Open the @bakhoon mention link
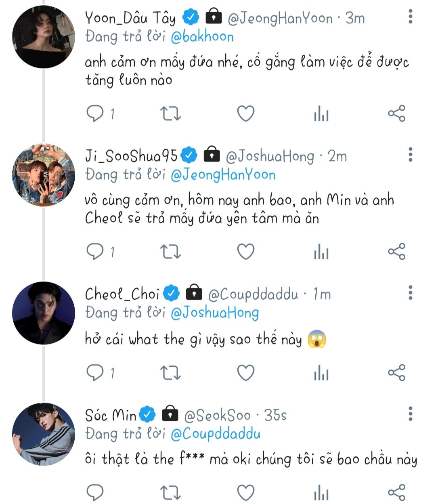Screen dimensions: 436x504 pyautogui.click(x=202, y=37)
